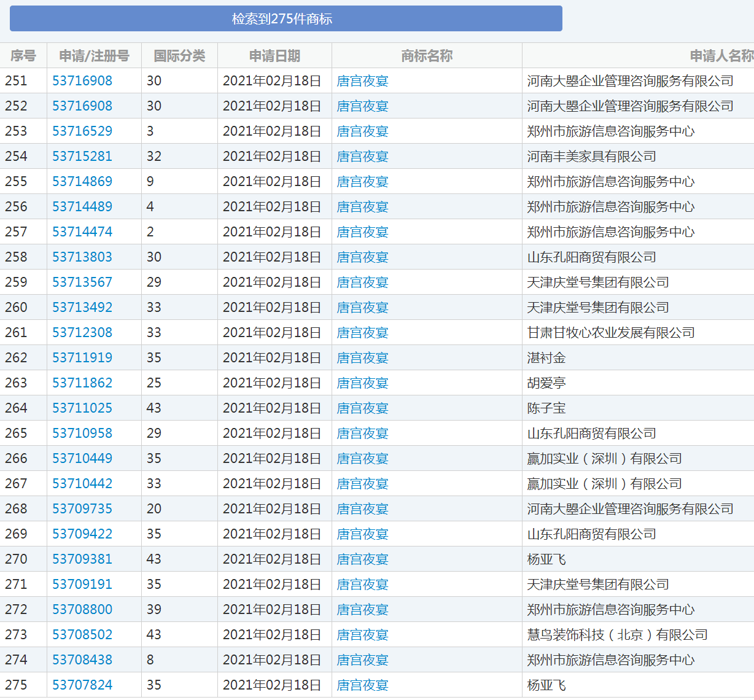Open registration number 53708800
The width and height of the screenshot is (754, 700).
[82, 609]
